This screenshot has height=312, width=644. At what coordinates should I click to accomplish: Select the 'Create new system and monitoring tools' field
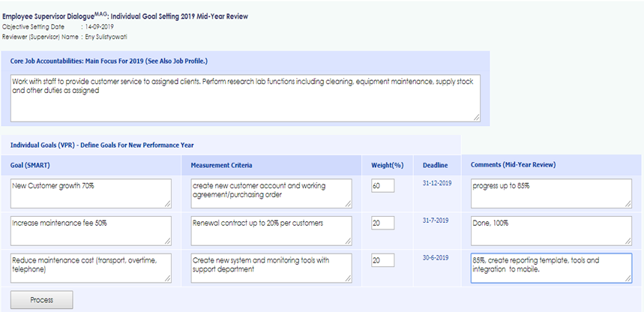(271, 268)
